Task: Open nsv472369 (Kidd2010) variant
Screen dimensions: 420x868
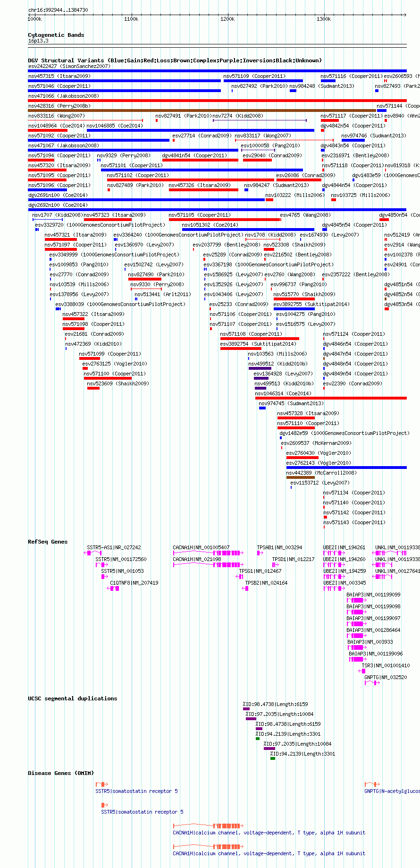Action: (93, 344)
